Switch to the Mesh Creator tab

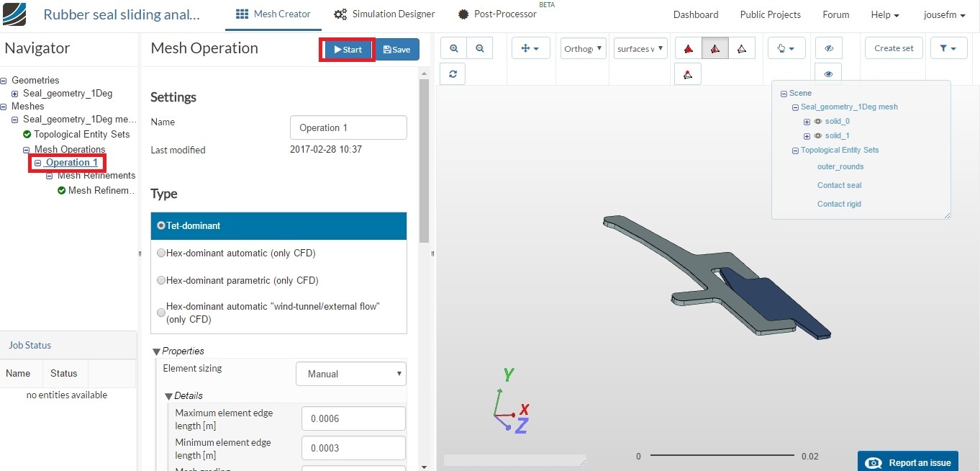273,14
